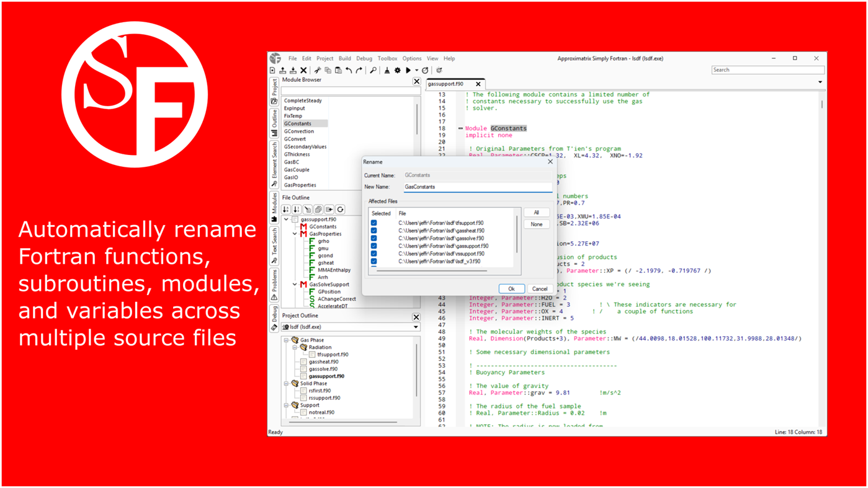Click Cancel in the Rename dialog
The image size is (868, 488).
[x=539, y=288]
